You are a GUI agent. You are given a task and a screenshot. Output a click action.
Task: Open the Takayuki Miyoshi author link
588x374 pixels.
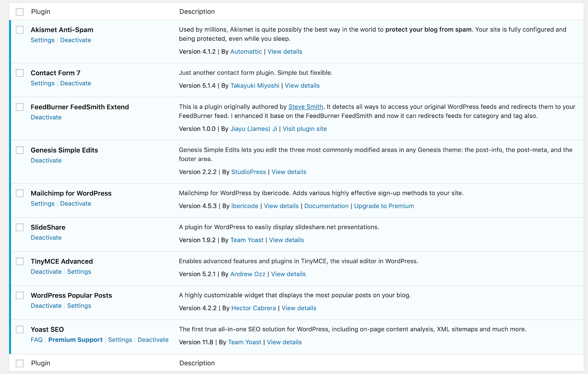point(255,86)
